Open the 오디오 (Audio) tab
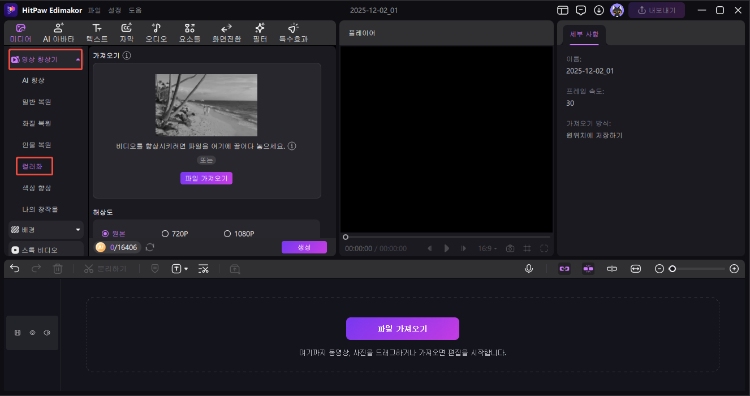This screenshot has height=396, width=750. 156,33
